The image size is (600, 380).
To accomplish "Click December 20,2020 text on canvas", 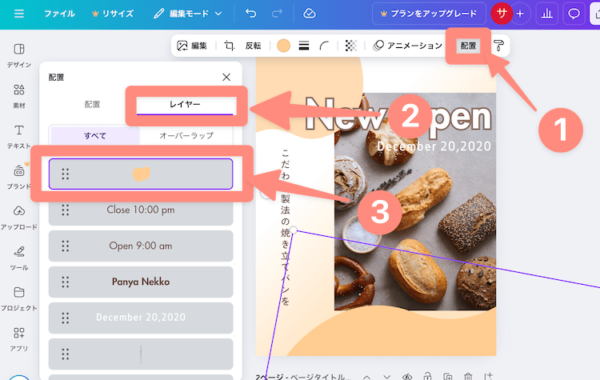I will point(434,146).
